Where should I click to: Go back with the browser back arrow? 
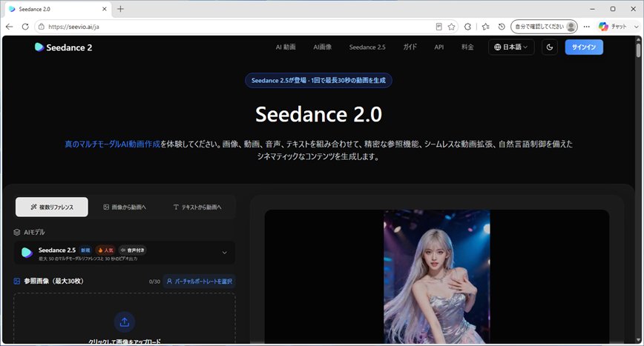point(10,27)
